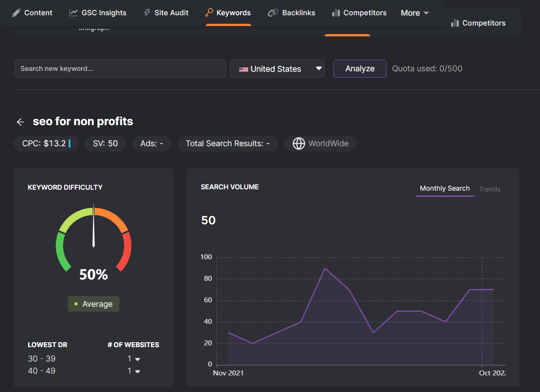The width and height of the screenshot is (540, 392).
Task: Click the Quota used: 0/500 text
Action: tap(427, 69)
